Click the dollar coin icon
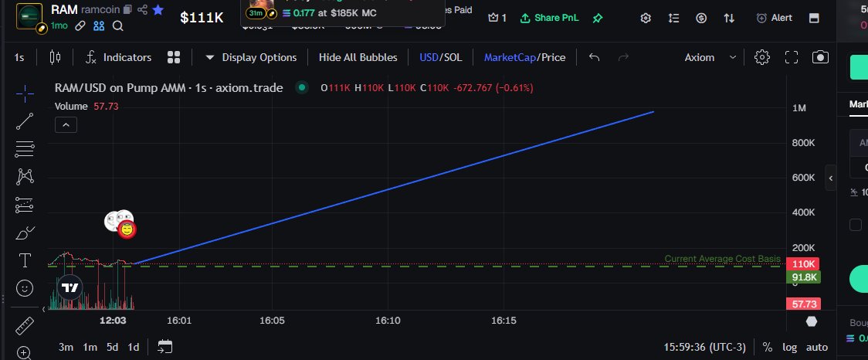Viewport: 868px width, 360px height. pos(701,19)
